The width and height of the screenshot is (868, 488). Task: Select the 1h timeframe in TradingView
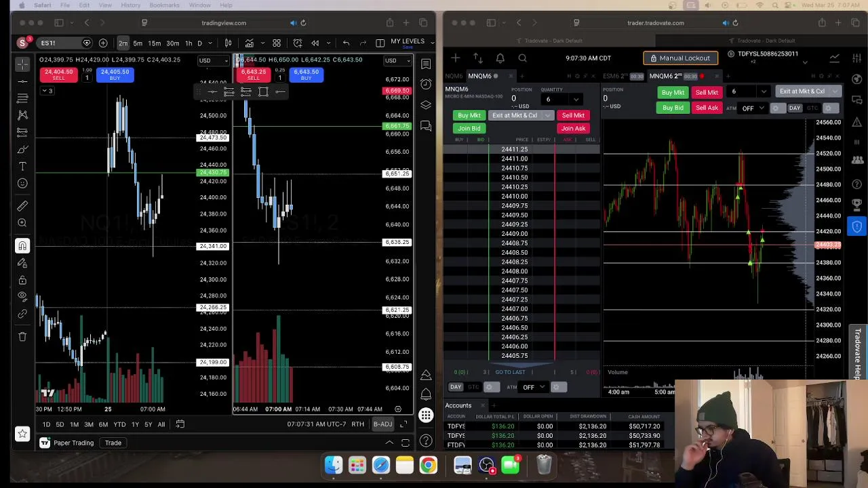click(x=189, y=43)
